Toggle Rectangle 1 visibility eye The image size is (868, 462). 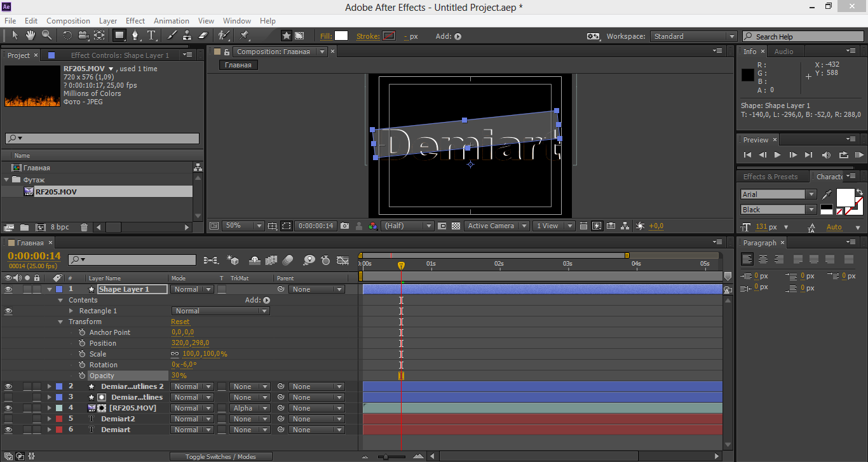(x=8, y=311)
